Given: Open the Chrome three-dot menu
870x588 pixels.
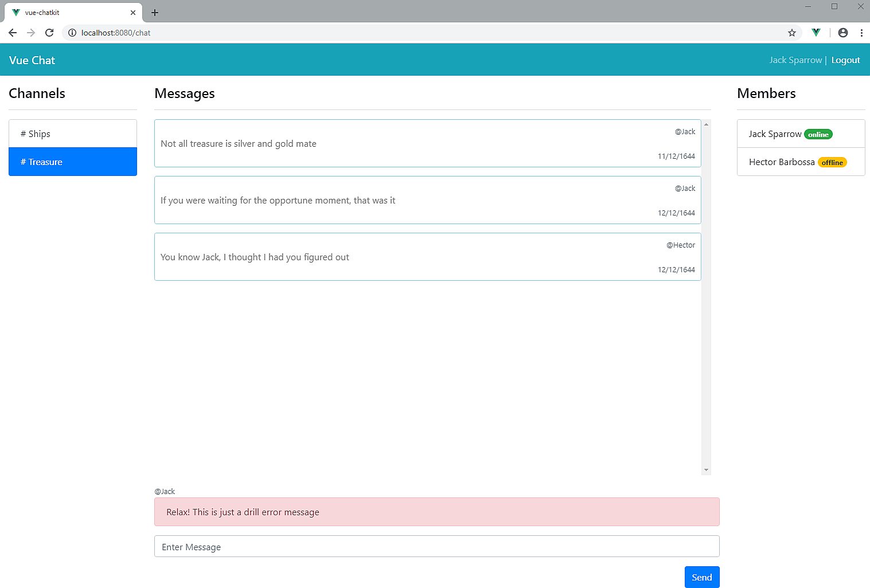Looking at the screenshot, I should click(862, 33).
